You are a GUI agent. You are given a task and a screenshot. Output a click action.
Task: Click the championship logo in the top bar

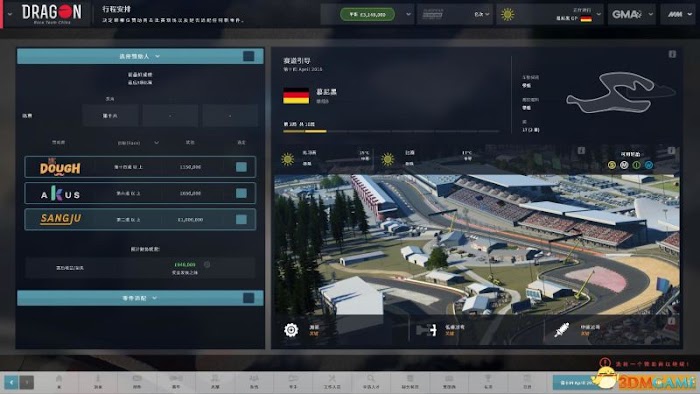433,14
